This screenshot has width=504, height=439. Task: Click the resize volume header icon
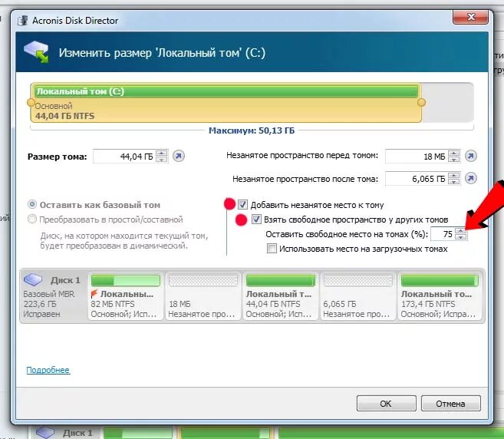tap(36, 51)
